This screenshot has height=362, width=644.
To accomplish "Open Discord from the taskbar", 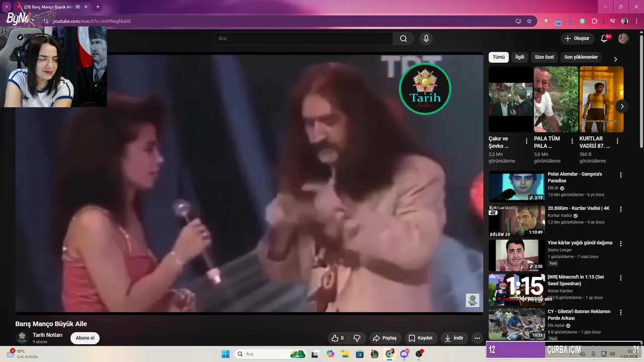I will (x=404, y=354).
